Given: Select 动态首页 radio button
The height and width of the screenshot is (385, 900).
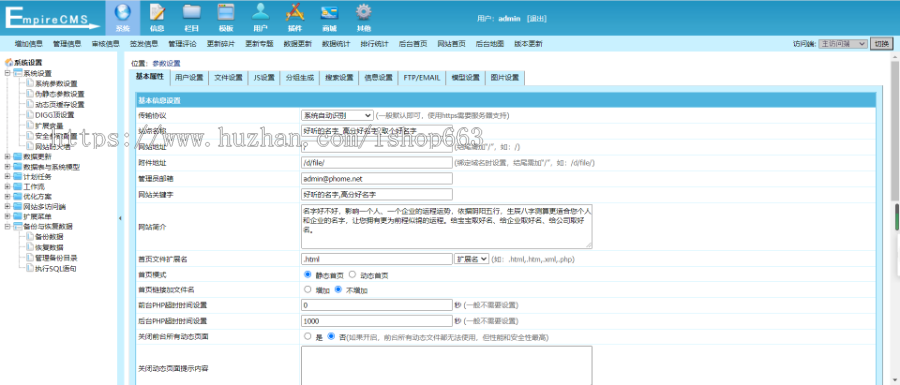Looking at the screenshot, I should pos(352,275).
